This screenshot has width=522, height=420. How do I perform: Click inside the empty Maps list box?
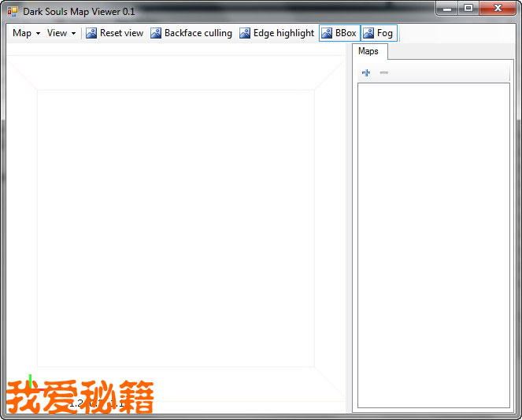tap(434, 244)
